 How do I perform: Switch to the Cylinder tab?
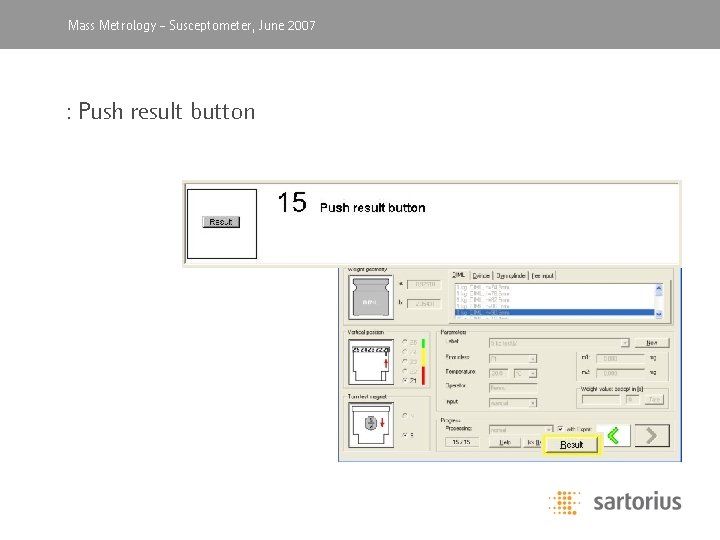coord(481,276)
